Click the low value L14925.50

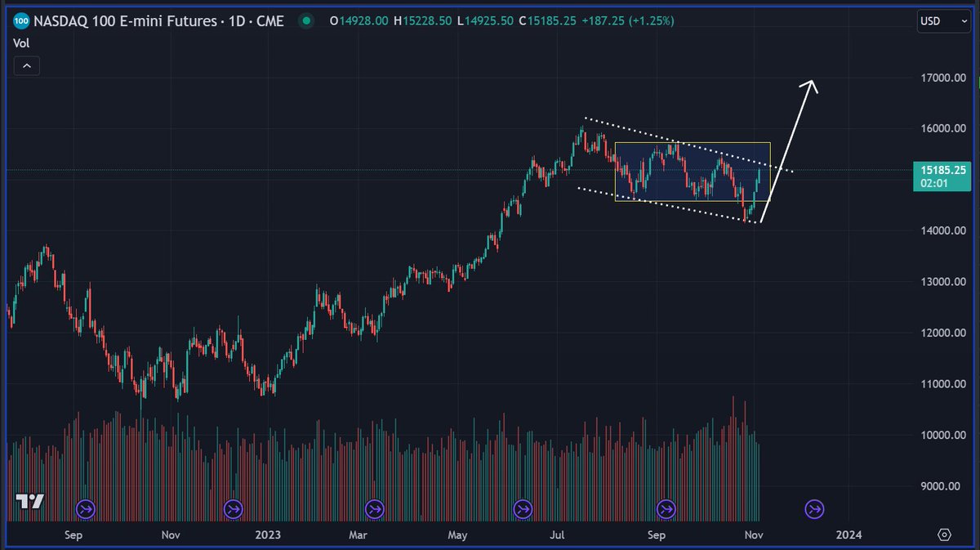coord(484,21)
